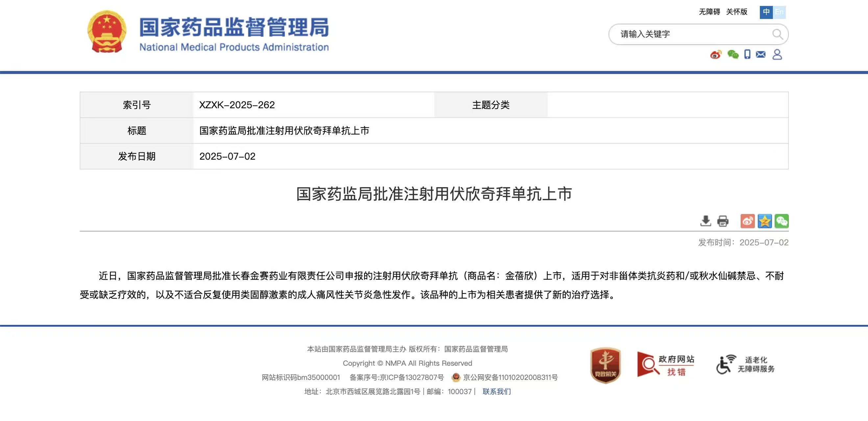Image resolution: width=868 pixels, height=421 pixels.
Task: Click the 主题分类 header cell
Action: [x=491, y=105]
